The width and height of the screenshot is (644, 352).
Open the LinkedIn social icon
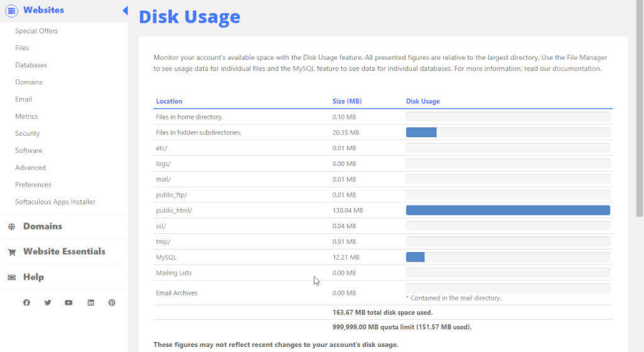(x=91, y=302)
